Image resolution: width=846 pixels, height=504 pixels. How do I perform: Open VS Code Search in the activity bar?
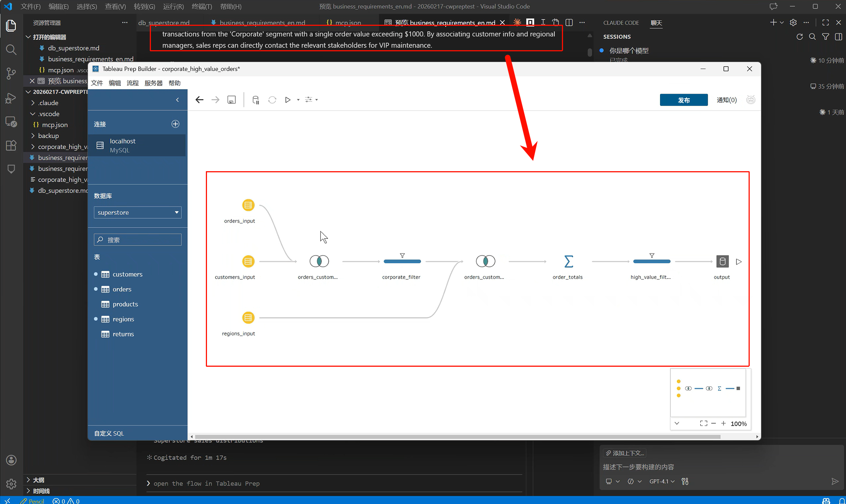(11, 49)
